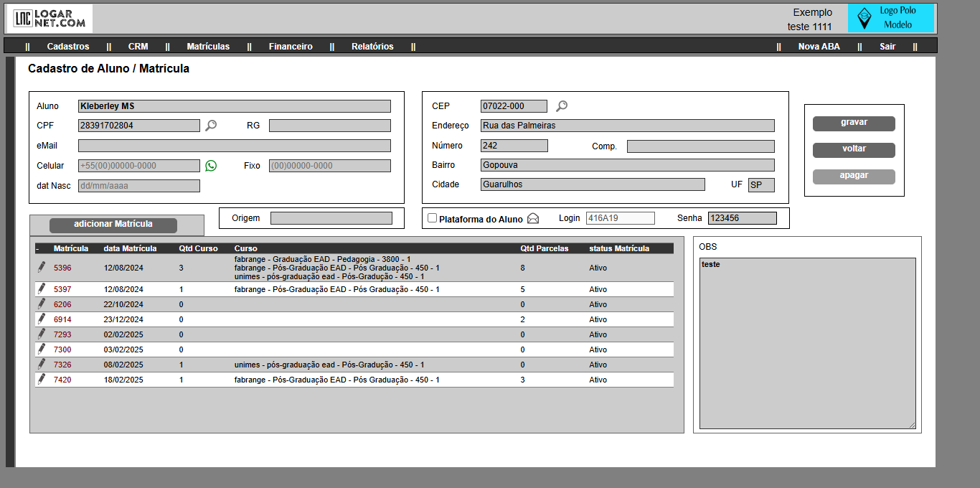Click Sair to log out
The image size is (980, 488).
pos(887,47)
